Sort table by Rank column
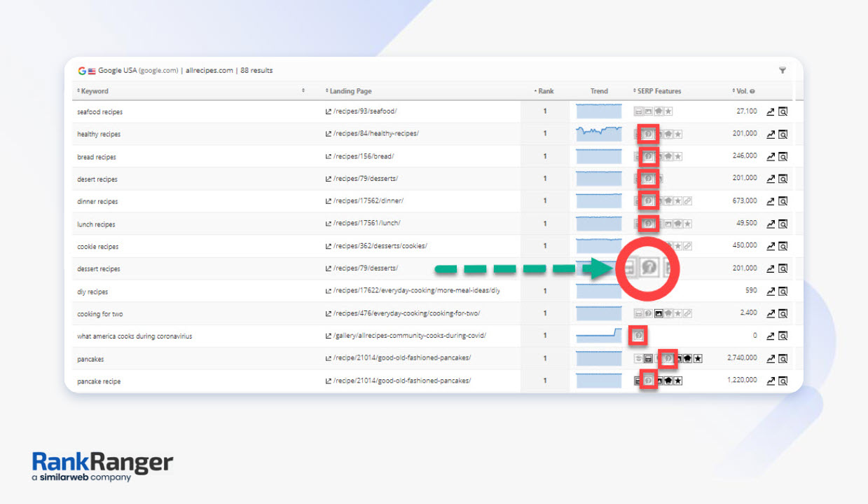Viewport: 868px width, 504px height. pos(544,91)
